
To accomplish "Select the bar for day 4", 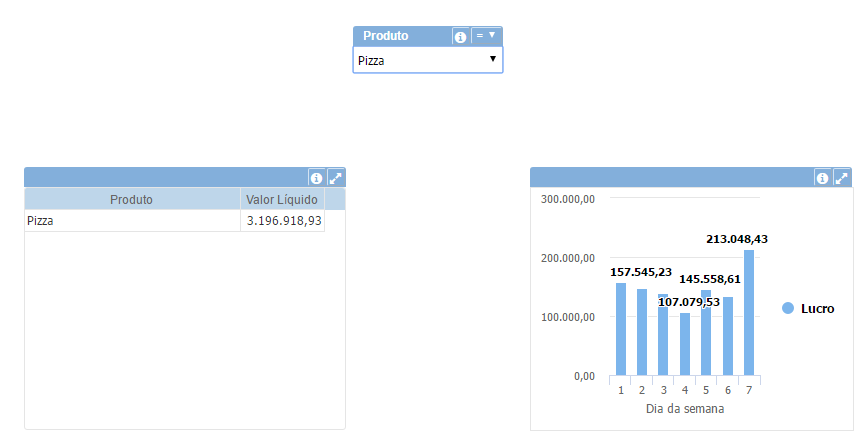I will 685,345.
